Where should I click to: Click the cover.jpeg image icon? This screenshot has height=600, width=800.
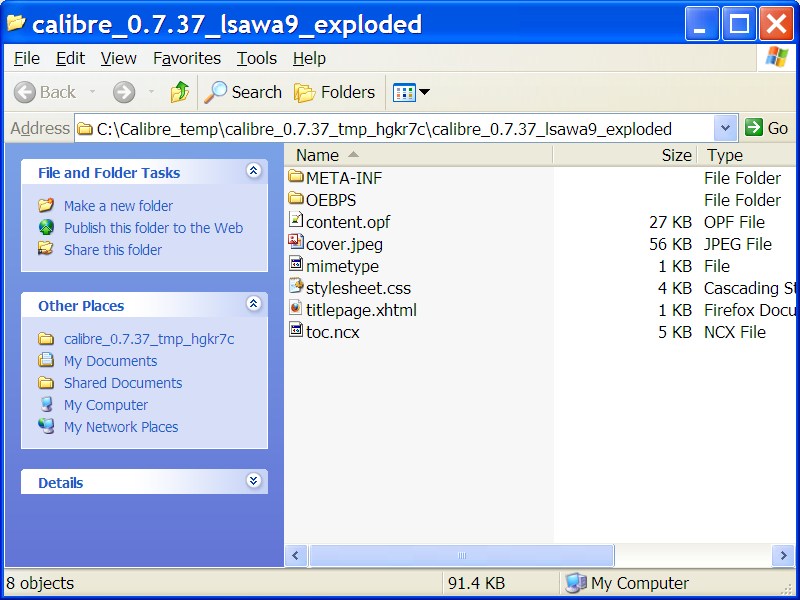[296, 242]
